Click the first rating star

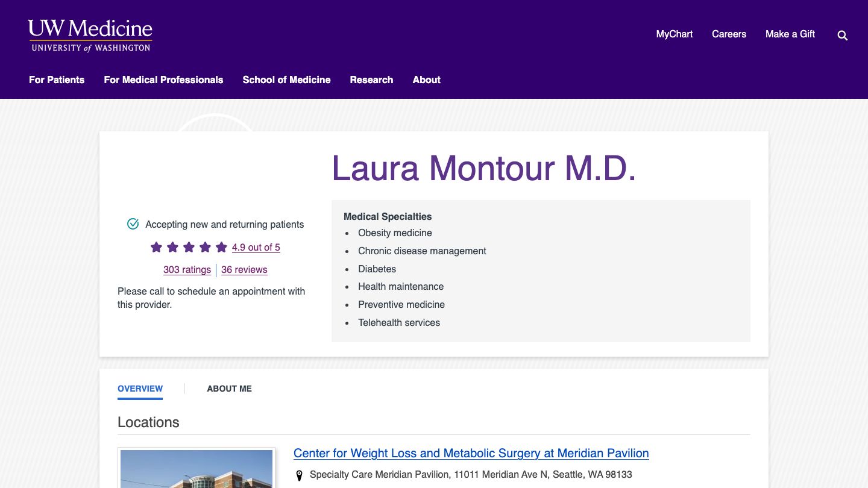click(x=156, y=247)
